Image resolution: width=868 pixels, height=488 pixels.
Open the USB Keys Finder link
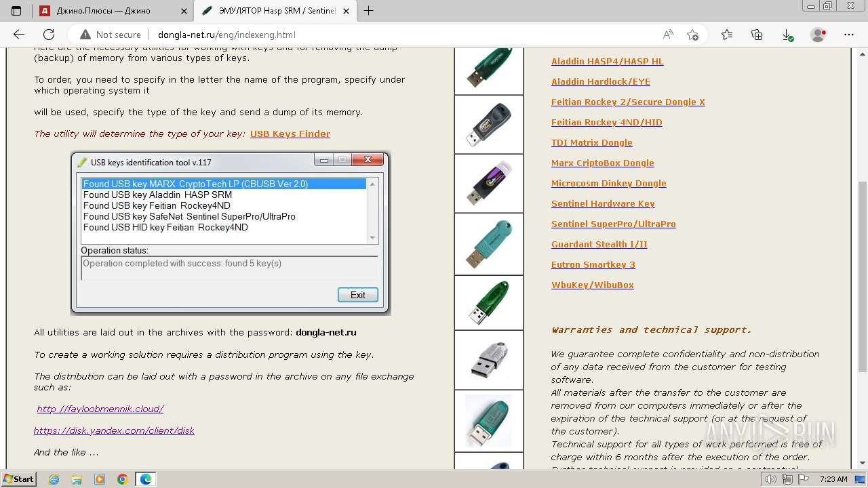pos(290,134)
